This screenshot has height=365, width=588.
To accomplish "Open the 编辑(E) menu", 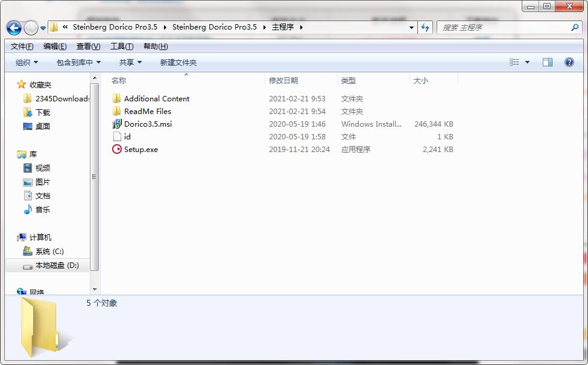I will click(55, 46).
